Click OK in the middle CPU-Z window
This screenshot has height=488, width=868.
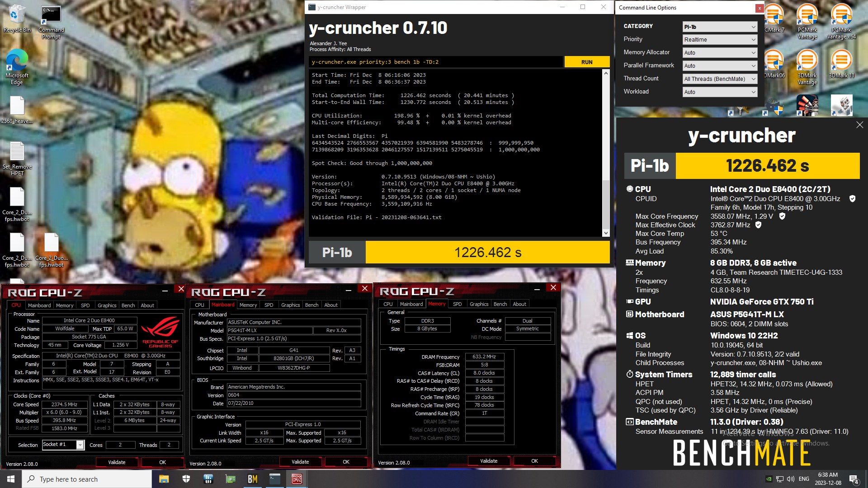click(x=346, y=462)
